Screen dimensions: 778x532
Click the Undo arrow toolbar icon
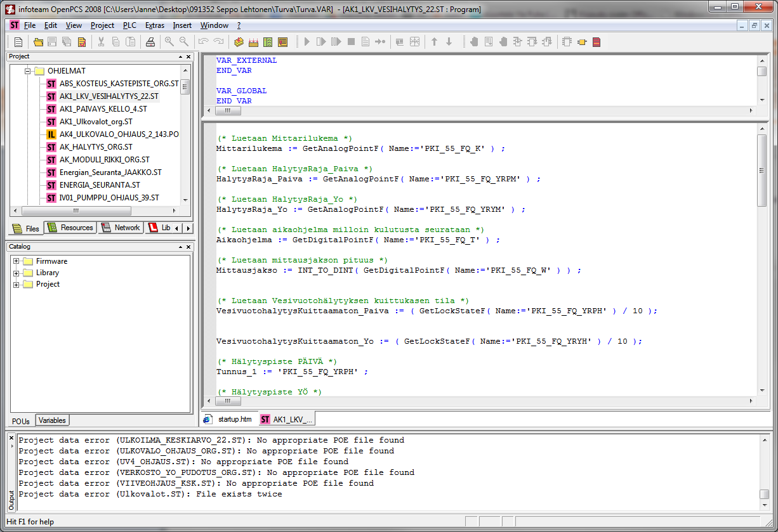(x=204, y=42)
